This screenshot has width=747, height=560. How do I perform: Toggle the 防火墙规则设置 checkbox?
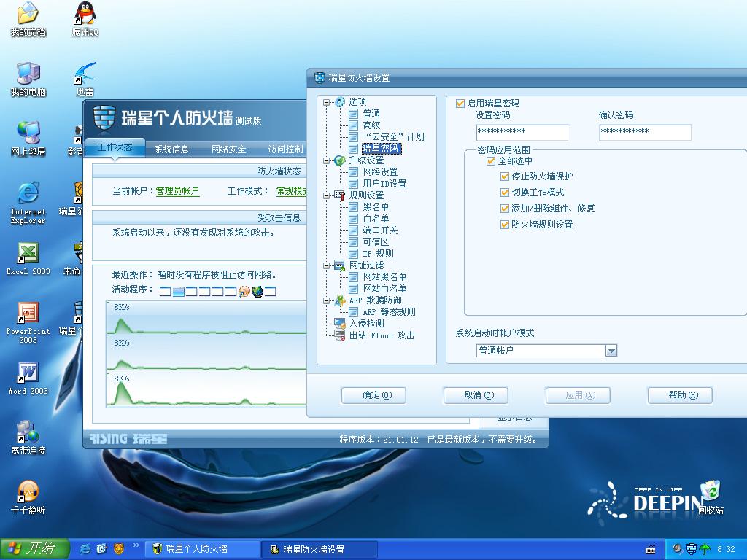point(505,225)
